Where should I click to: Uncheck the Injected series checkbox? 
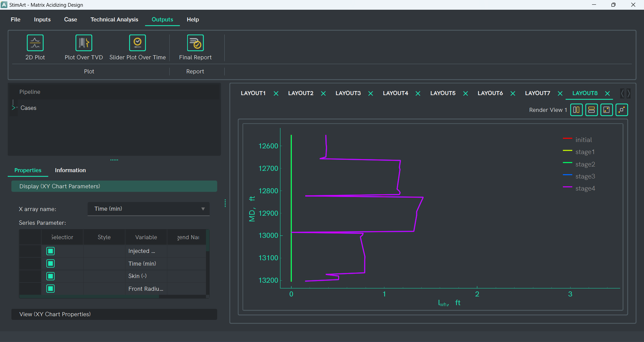tap(51, 251)
